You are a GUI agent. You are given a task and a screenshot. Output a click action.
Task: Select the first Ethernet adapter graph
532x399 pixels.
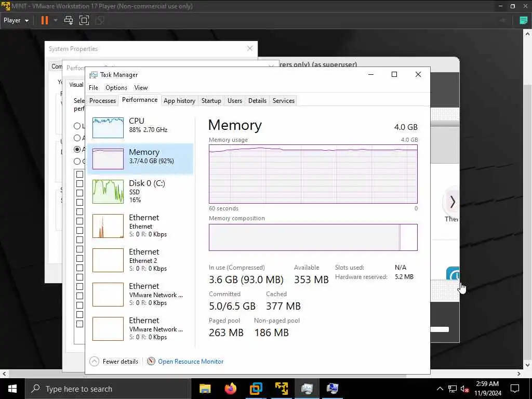[x=108, y=225]
